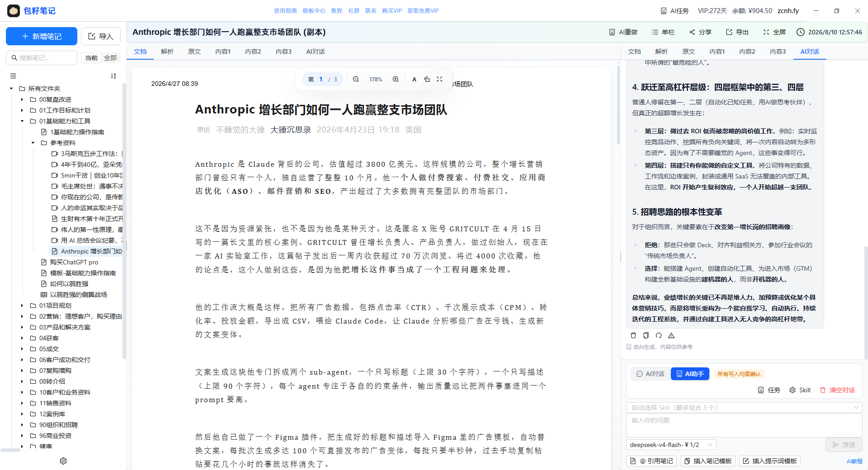Expand the 01工作目标和计划 folder
868x470 pixels.
tap(22, 110)
